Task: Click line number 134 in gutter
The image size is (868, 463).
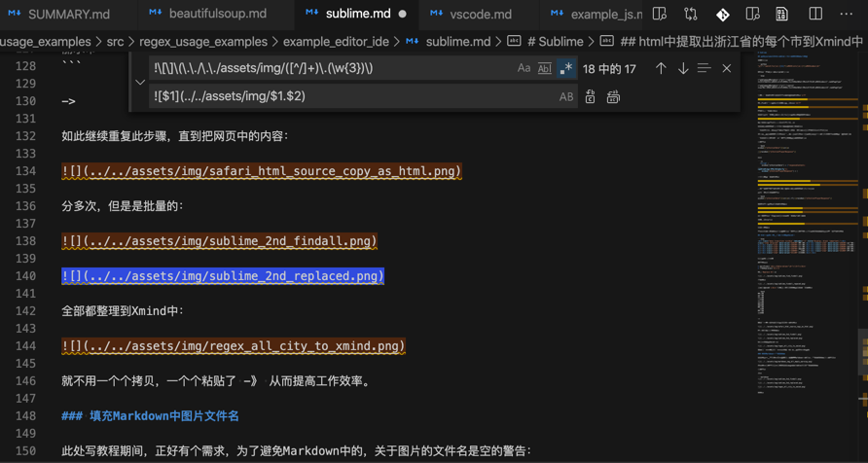Action: coord(24,171)
